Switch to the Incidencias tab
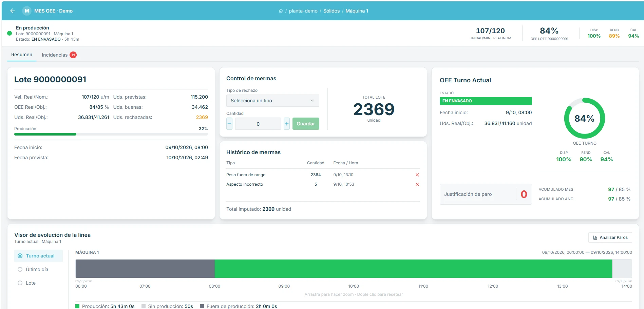644x309 pixels. pyautogui.click(x=59, y=55)
